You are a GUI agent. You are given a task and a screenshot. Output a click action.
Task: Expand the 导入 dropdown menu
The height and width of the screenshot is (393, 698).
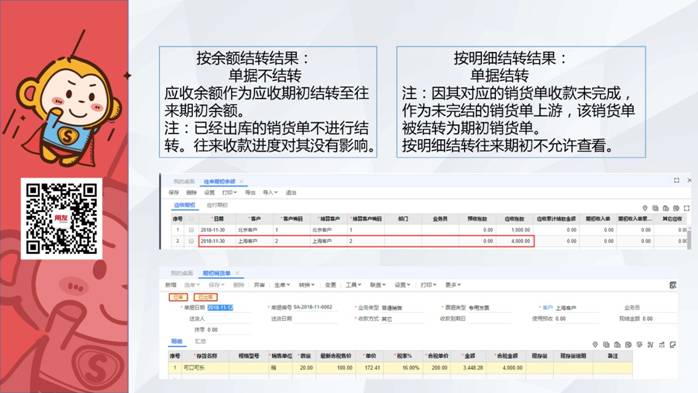click(270, 193)
